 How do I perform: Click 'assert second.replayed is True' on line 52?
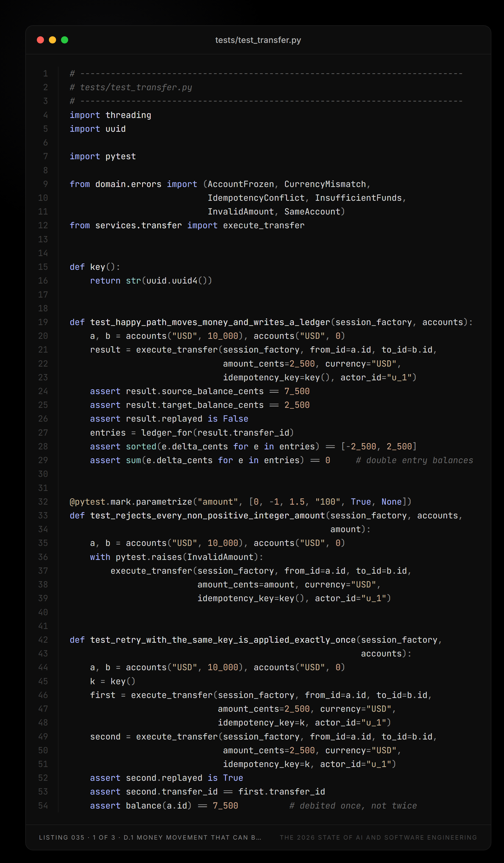(x=166, y=778)
